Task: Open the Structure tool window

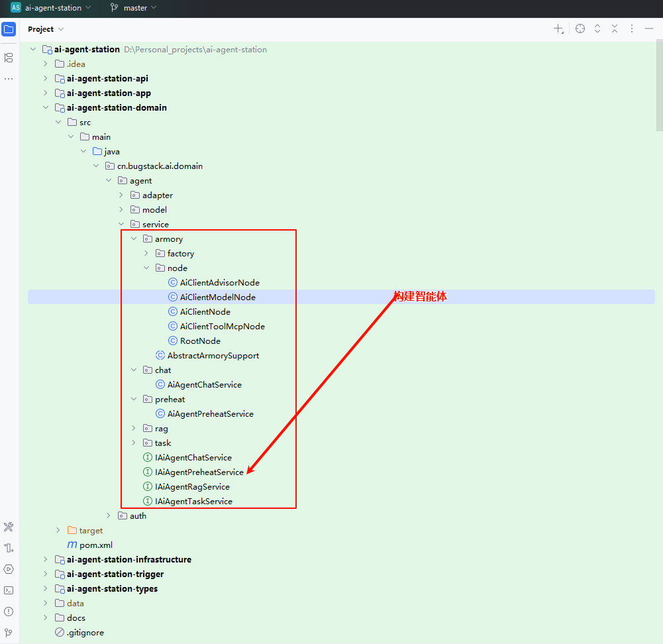Action: [x=9, y=58]
